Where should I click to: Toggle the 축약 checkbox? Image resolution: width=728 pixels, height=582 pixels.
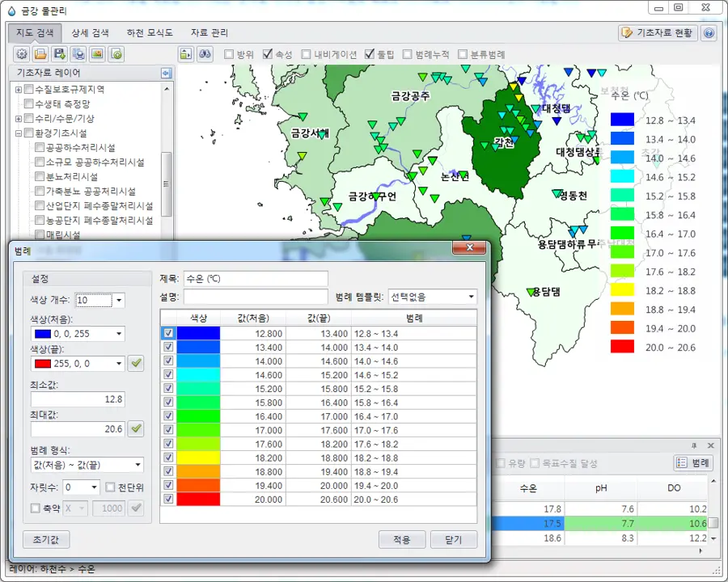point(36,508)
